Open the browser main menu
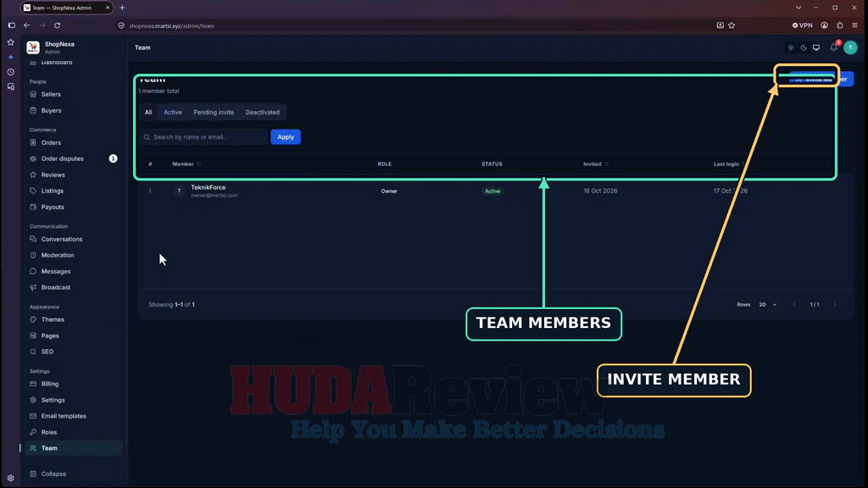The image size is (868, 488). pos(855,25)
